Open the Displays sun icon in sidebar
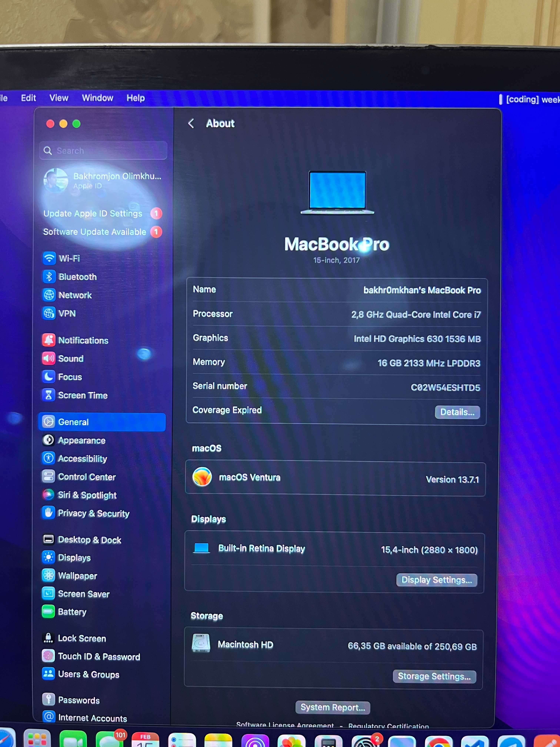 48,557
